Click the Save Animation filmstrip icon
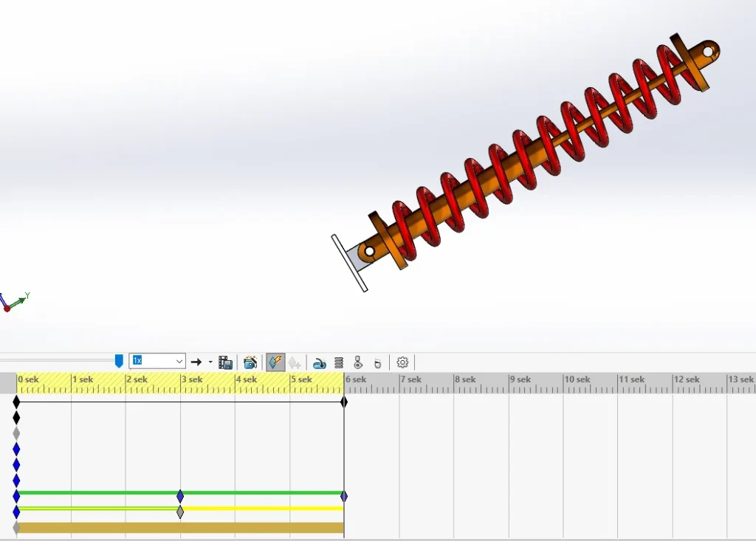The height and width of the screenshot is (541, 756). (x=225, y=362)
